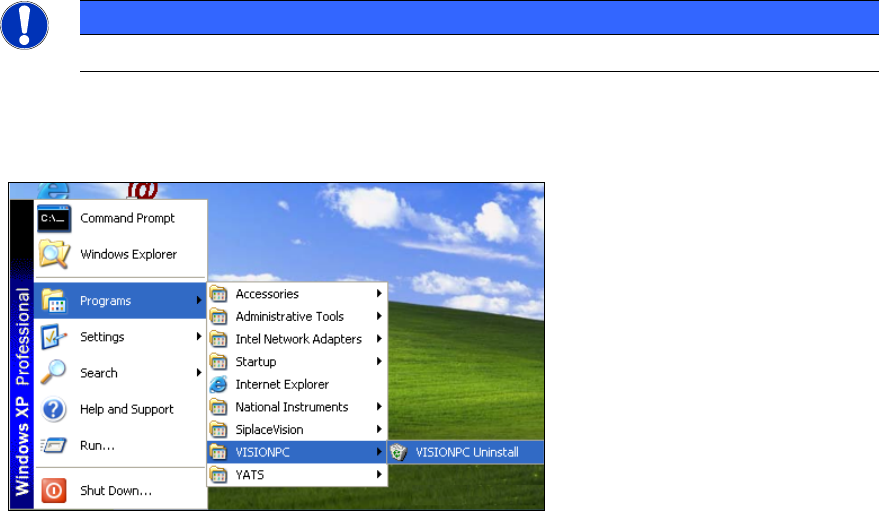Image resolution: width=879 pixels, height=511 pixels.
Task: Expand the Accessories submenu arrow
Action: (x=379, y=293)
